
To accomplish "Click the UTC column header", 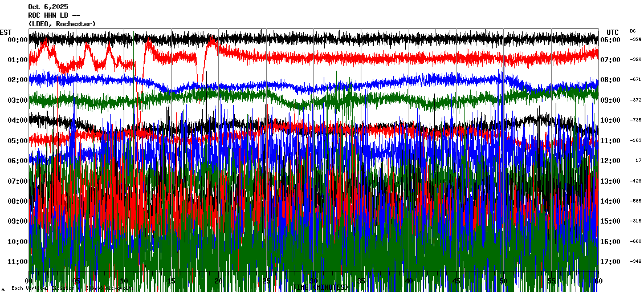I will tap(612, 32).
